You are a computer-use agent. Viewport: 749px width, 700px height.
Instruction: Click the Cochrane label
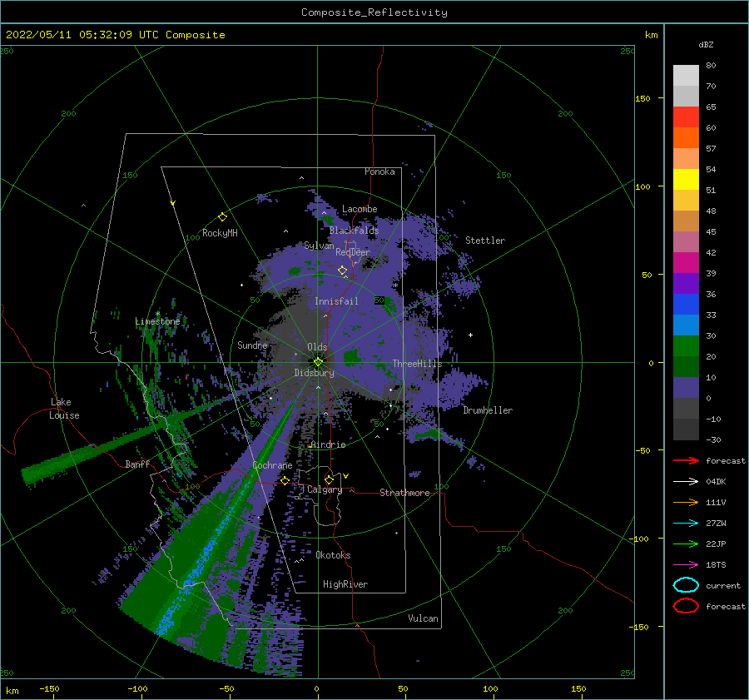point(272,465)
